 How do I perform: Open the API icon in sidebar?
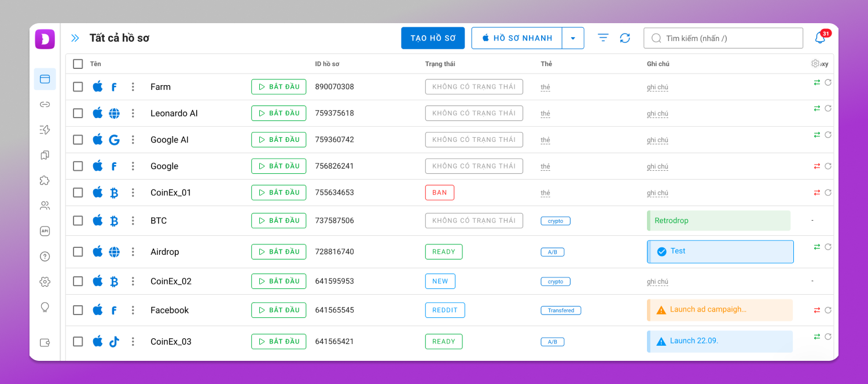(45, 231)
